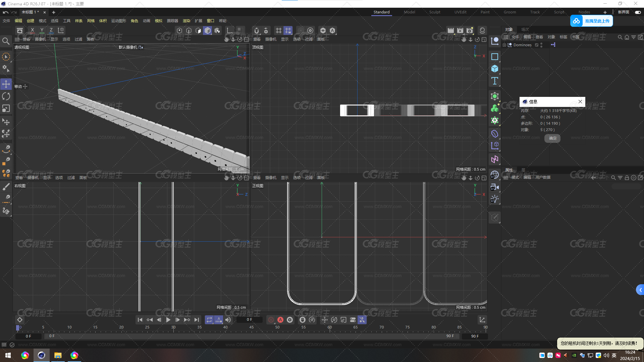Open attribute manager hamburger menu
This screenshot has height=362, width=644.
click(x=505, y=177)
